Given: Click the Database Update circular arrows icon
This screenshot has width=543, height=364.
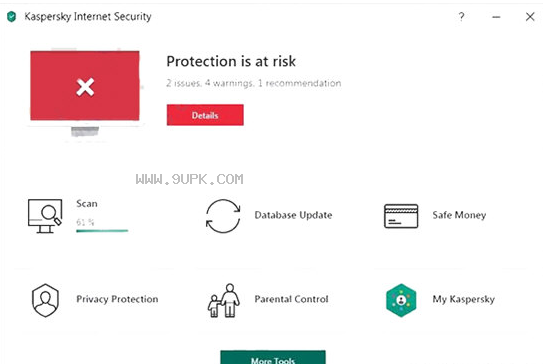Looking at the screenshot, I should pos(223,216).
